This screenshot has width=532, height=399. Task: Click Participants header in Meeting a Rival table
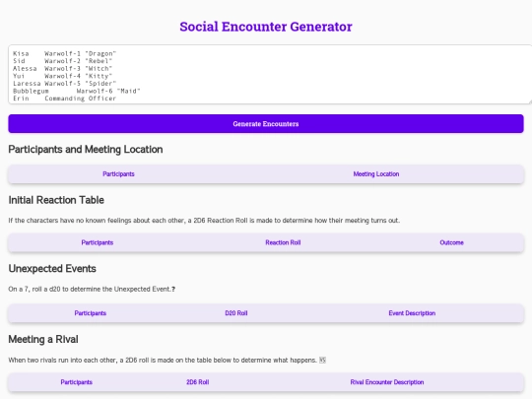[x=76, y=382]
